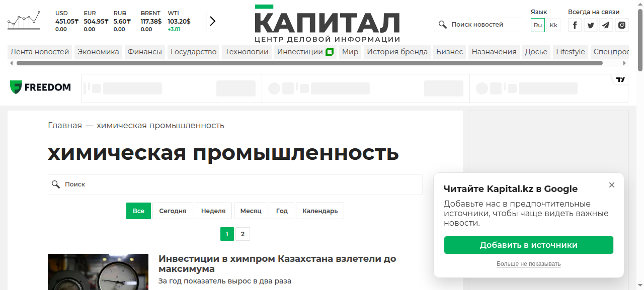
Task: Select the Все filter tab
Action: click(x=138, y=211)
